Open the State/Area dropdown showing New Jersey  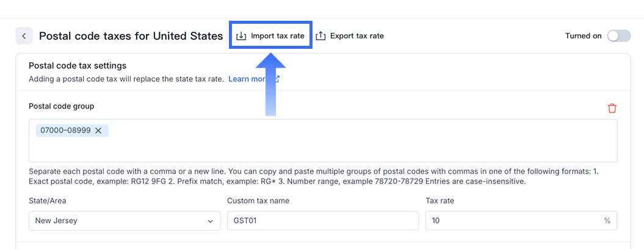tap(125, 220)
